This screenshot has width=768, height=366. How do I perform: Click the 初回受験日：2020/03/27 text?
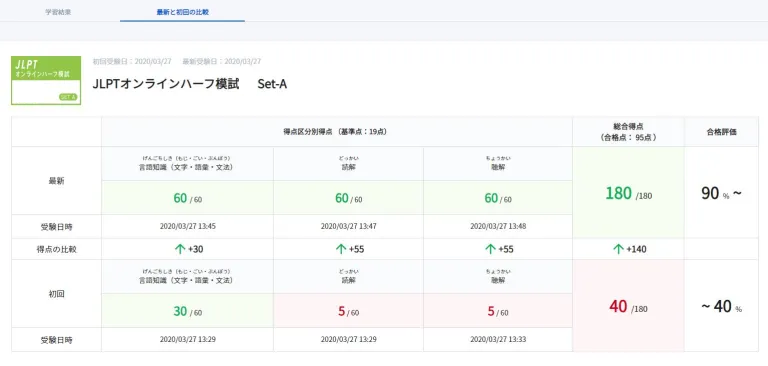pyautogui.click(x=132, y=62)
